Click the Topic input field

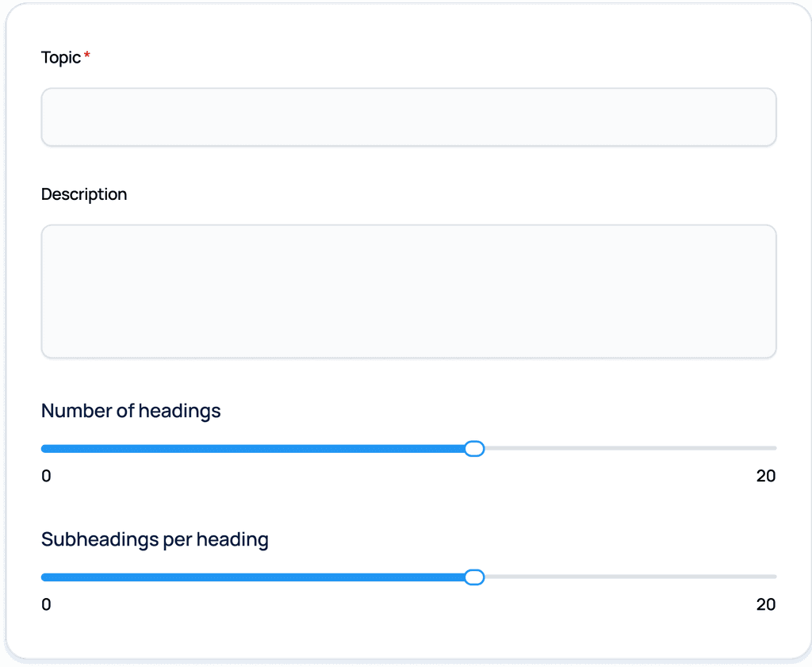coord(408,117)
